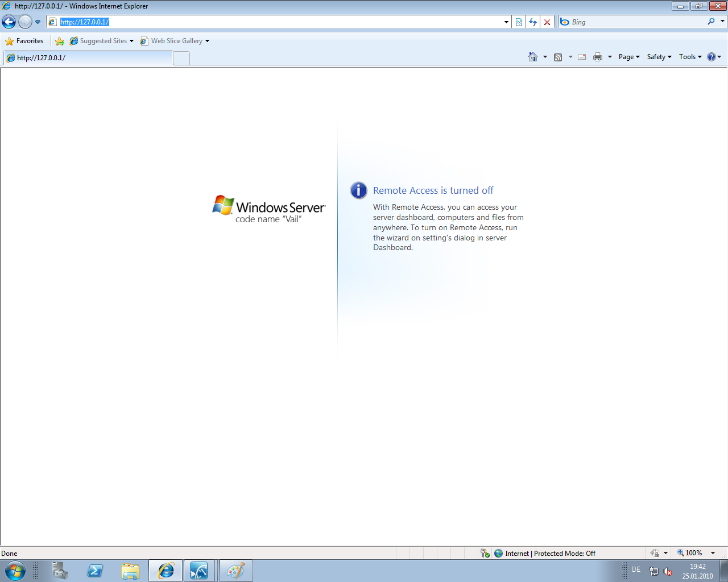Expand the status bar security dropdown
Viewport: 728px width, 582px height.
[x=665, y=553]
